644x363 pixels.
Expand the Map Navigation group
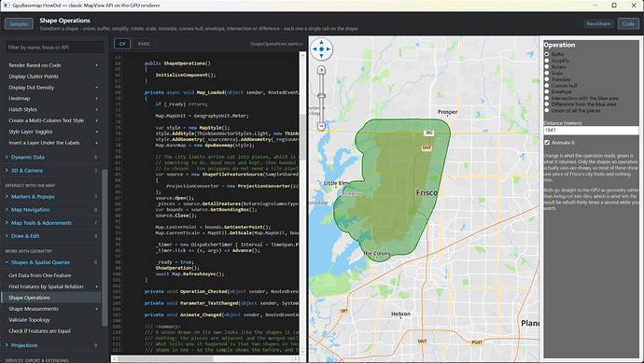click(51, 209)
